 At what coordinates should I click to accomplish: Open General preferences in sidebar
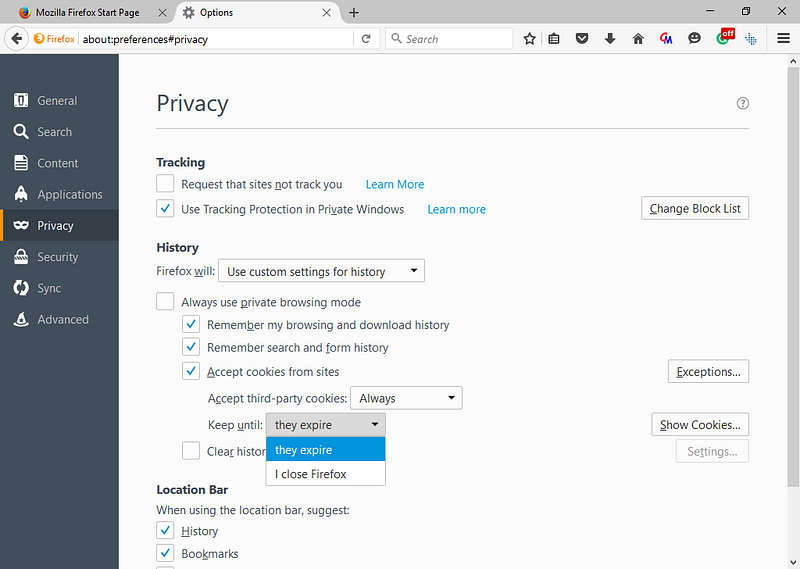(x=59, y=101)
